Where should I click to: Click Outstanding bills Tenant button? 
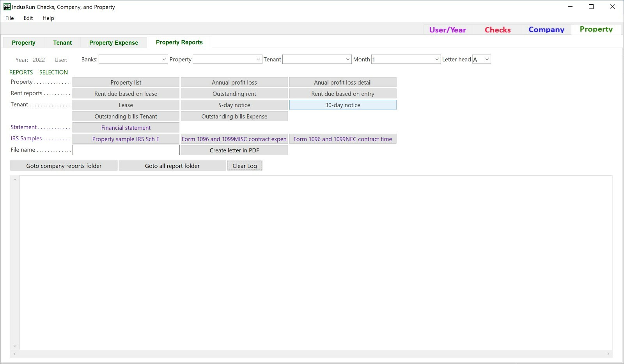(126, 116)
